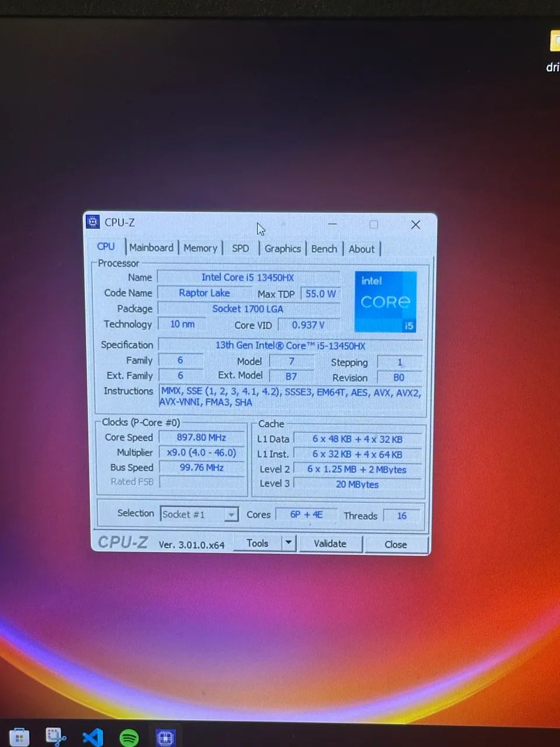Viewport: 560px width, 747px height.
Task: Click the Max TDP 55.0 W value
Action: click(x=320, y=294)
